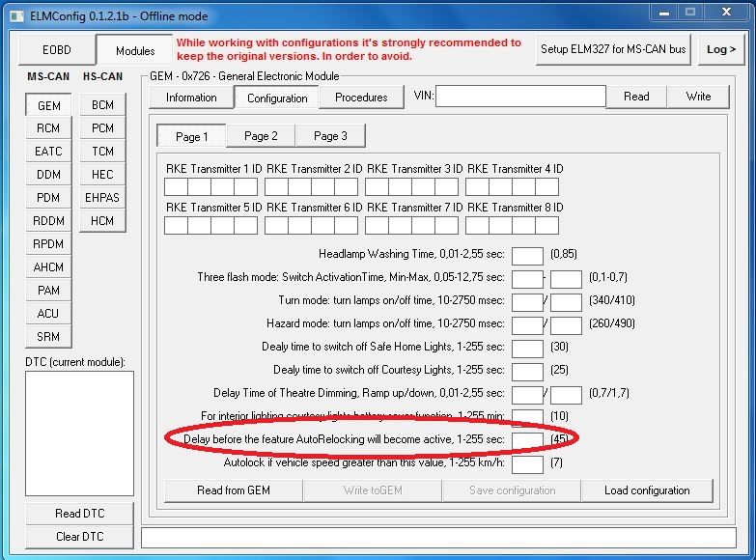The height and width of the screenshot is (560, 756).
Task: Click Courtesy Lights delay field
Action: click(527, 372)
